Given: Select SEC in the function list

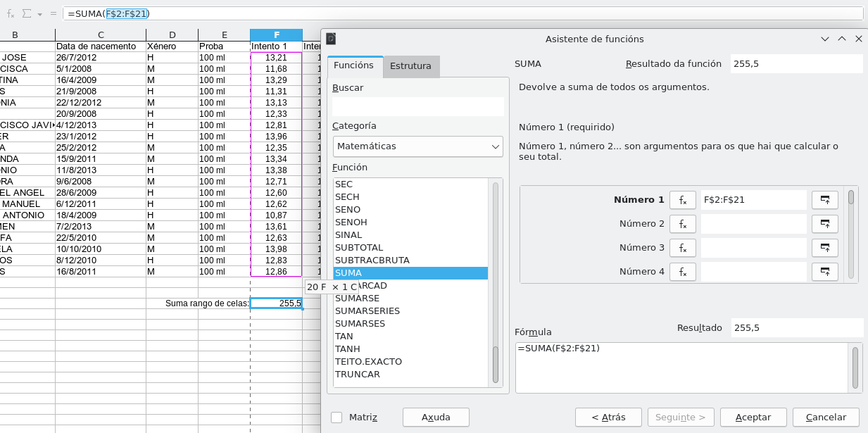Looking at the screenshot, I should click(x=410, y=184).
